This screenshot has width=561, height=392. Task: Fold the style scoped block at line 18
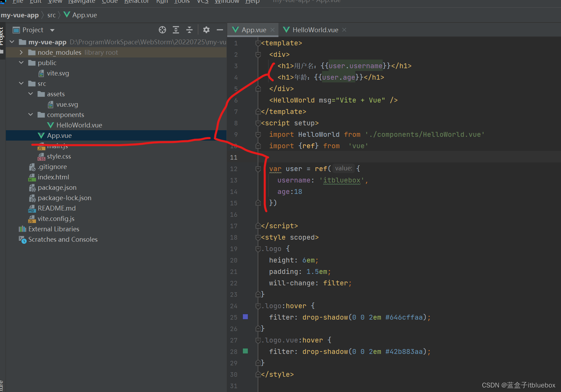(258, 237)
